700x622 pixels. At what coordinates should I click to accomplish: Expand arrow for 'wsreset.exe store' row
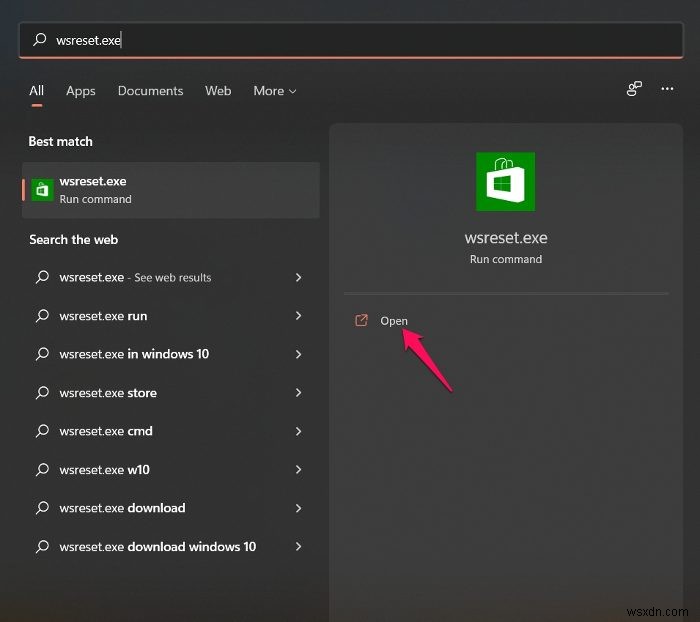298,392
